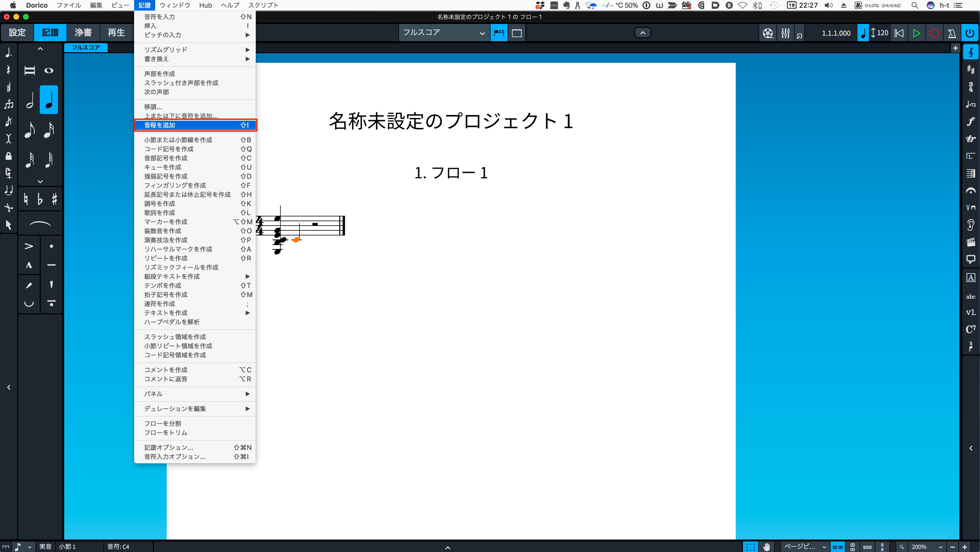
Task: Add a marcato articulation
Action: [29, 265]
